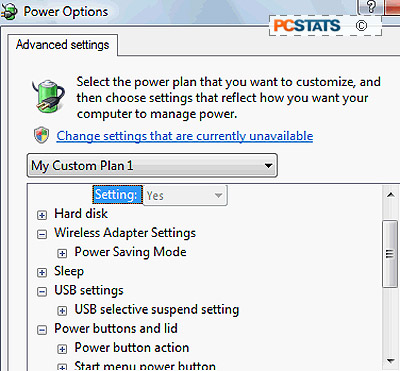
Task: Select USB selective suspend setting item
Action: point(157,310)
